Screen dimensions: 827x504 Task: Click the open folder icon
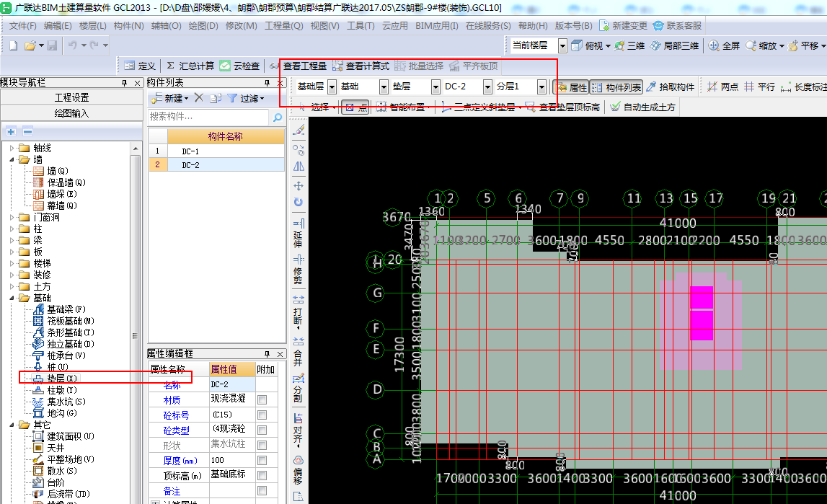click(30, 46)
